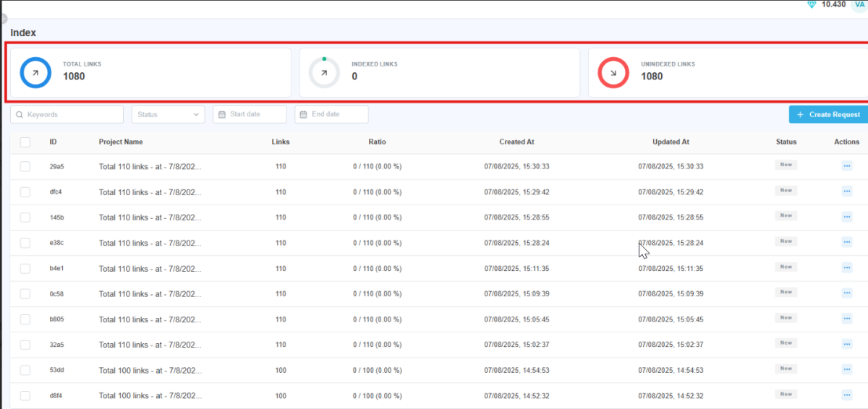The width and height of the screenshot is (868, 409).
Task: Check the box for row dfc4
Action: (25, 192)
